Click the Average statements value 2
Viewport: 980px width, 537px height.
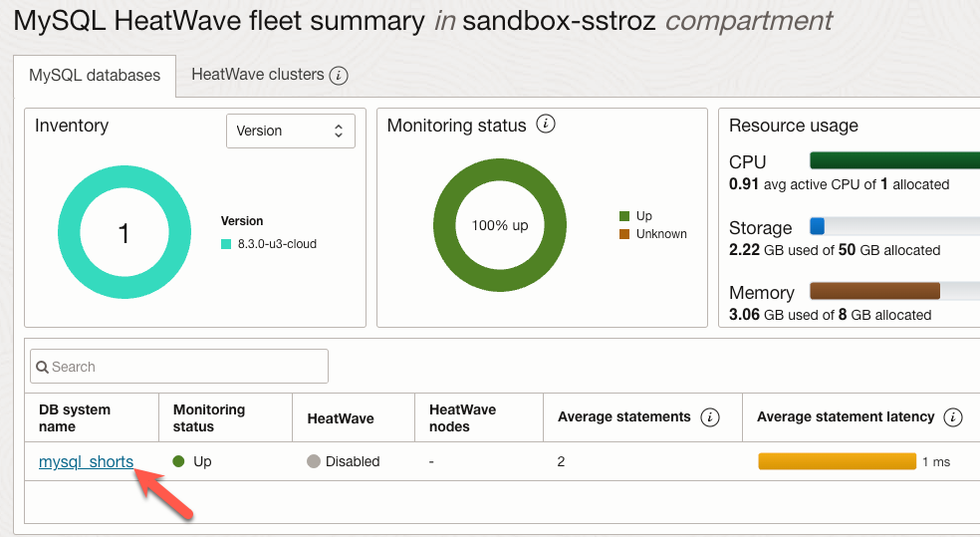click(x=561, y=461)
